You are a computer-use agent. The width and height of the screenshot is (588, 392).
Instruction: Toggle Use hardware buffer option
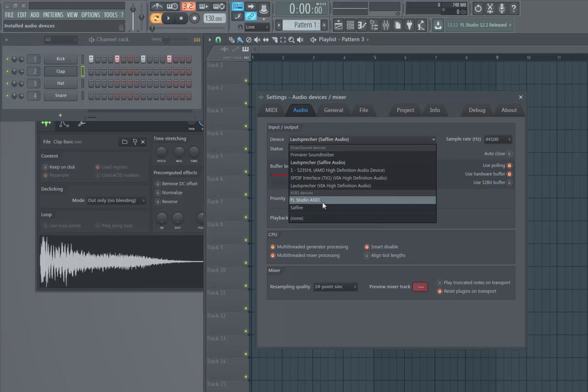(x=509, y=174)
